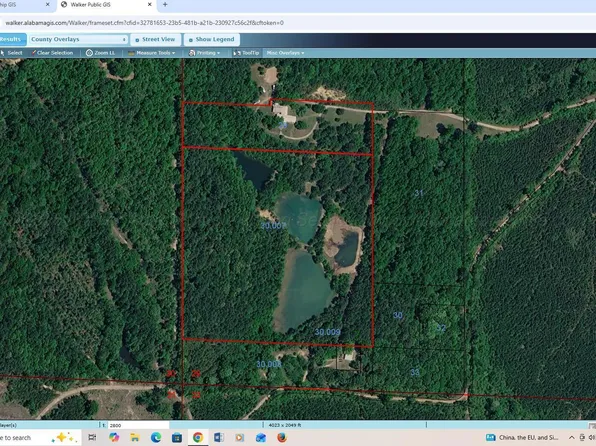
Task: Close the Walker Public GIS tab
Action: tap(150, 5)
